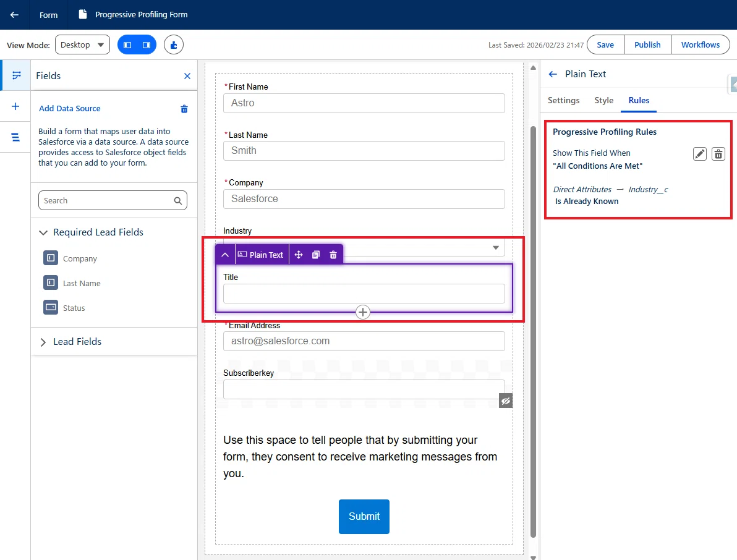The width and height of the screenshot is (737, 560).
Task: Switch to Rules tab
Action: pyautogui.click(x=639, y=100)
